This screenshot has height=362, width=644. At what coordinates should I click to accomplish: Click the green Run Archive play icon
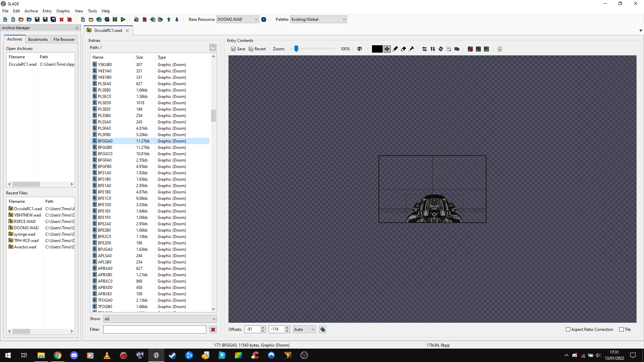(x=123, y=19)
